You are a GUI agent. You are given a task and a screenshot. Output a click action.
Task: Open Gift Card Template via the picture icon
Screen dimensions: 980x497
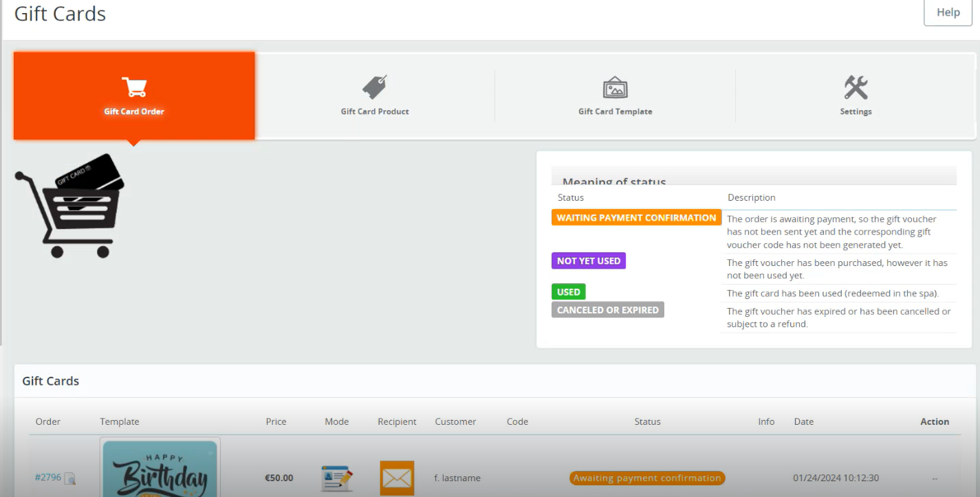(x=614, y=87)
